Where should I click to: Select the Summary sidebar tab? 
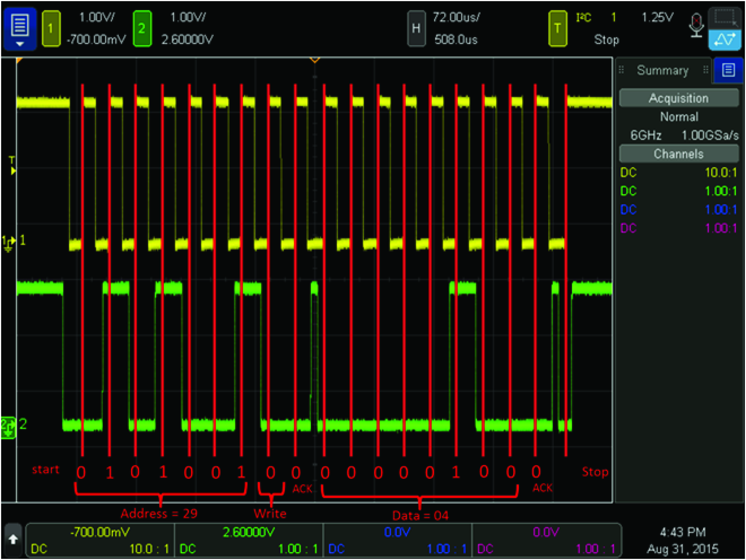point(662,70)
